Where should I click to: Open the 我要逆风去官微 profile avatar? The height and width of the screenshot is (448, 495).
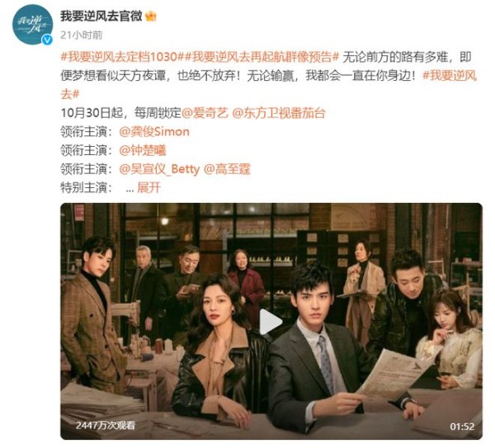(x=32, y=25)
